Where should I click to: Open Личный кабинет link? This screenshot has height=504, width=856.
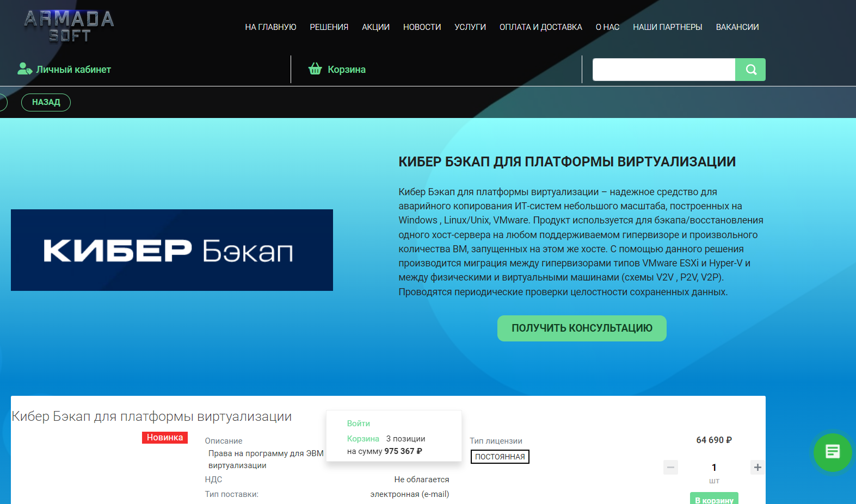click(73, 70)
